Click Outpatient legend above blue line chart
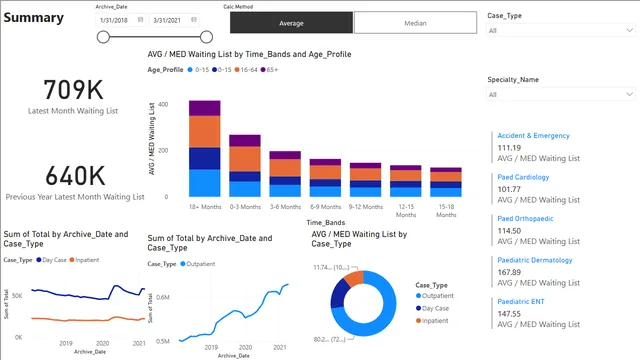The height and width of the screenshot is (360, 640). coord(198,264)
